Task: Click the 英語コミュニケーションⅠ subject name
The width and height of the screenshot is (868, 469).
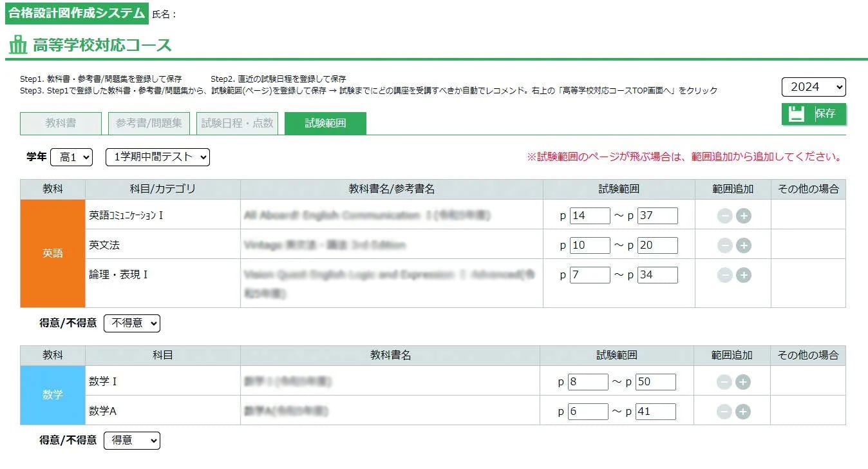Action: pyautogui.click(x=126, y=216)
